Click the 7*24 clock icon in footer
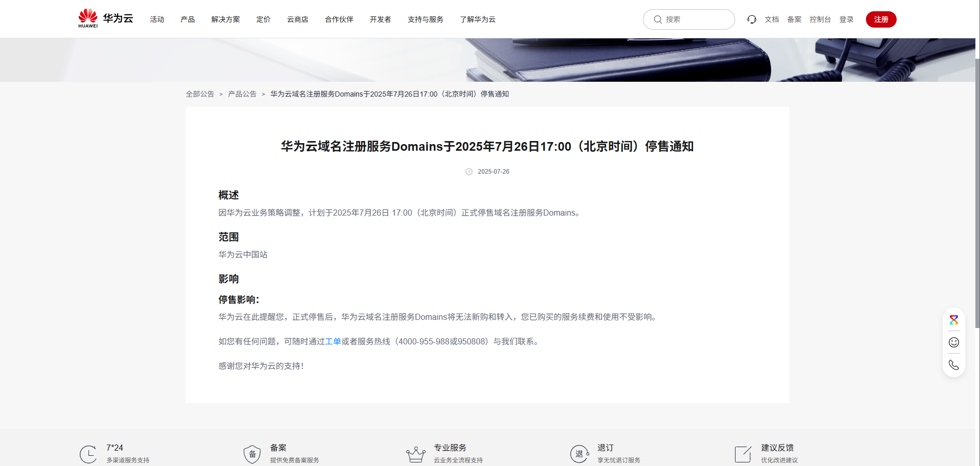The image size is (980, 466). [x=88, y=453]
